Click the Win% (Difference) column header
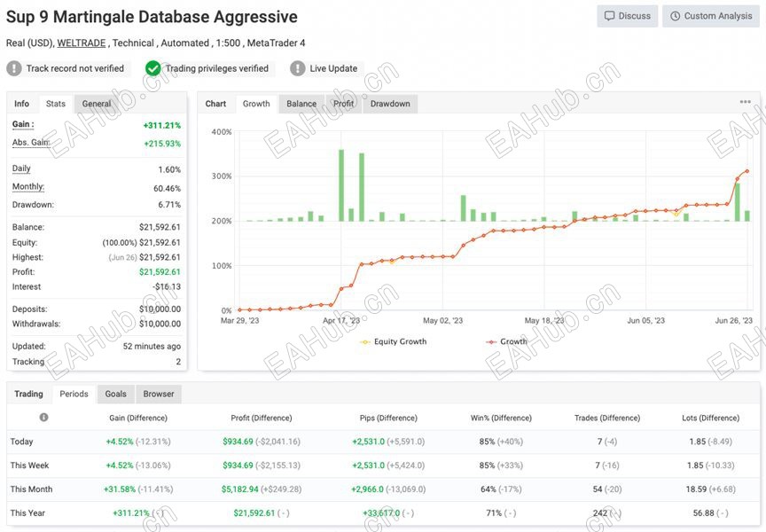This screenshot has height=532, width=766. click(501, 419)
